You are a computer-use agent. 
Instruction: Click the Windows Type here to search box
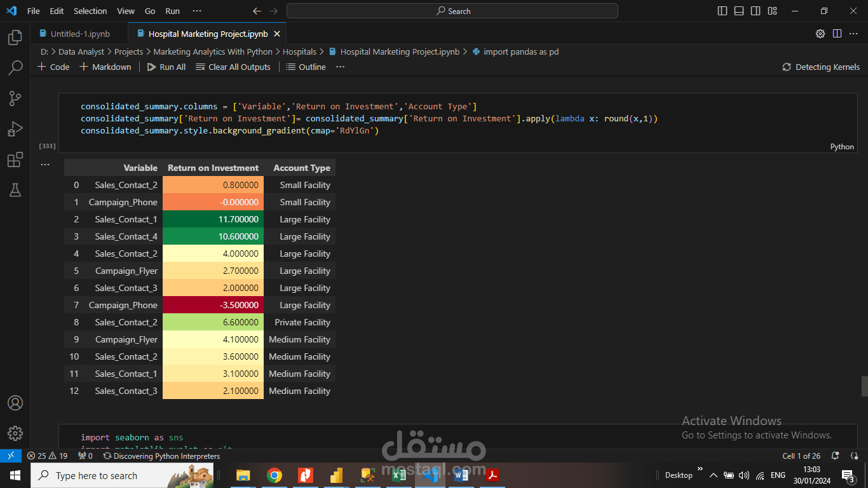pos(123,475)
